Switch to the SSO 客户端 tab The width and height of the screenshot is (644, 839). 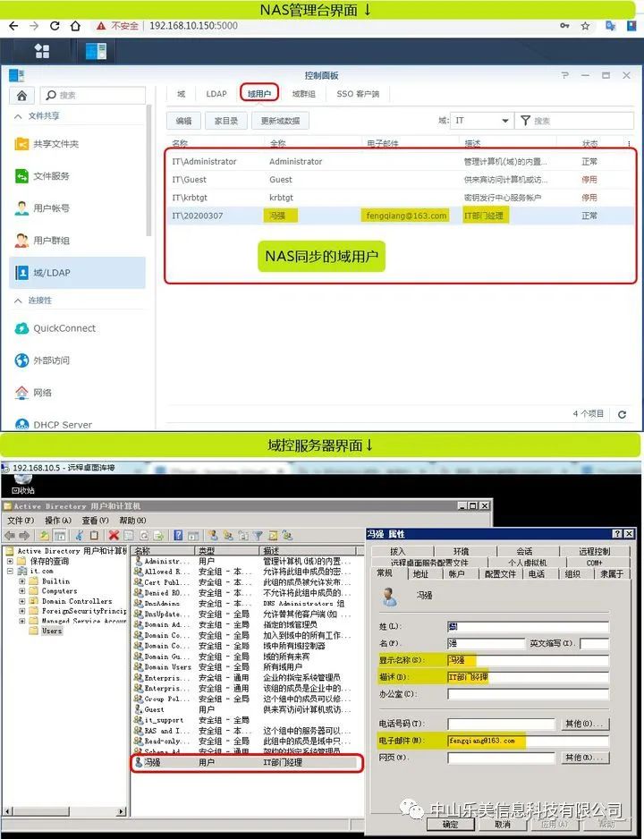[358, 94]
